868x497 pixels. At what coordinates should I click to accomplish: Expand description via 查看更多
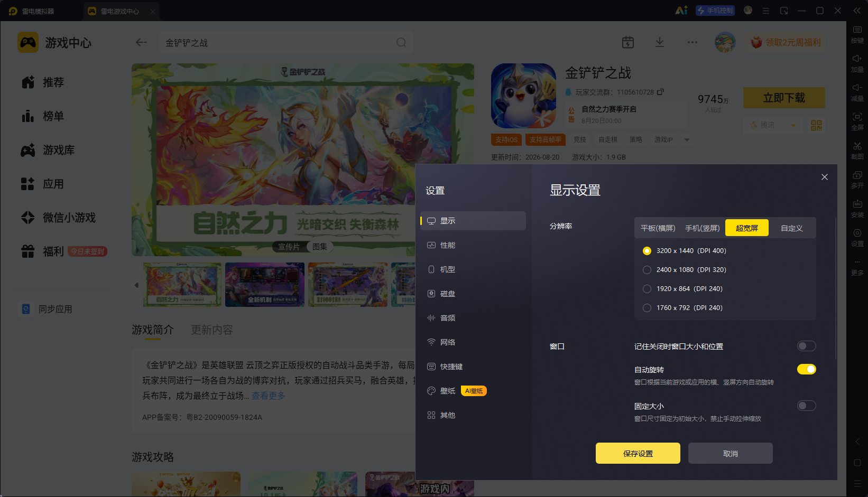coord(269,396)
